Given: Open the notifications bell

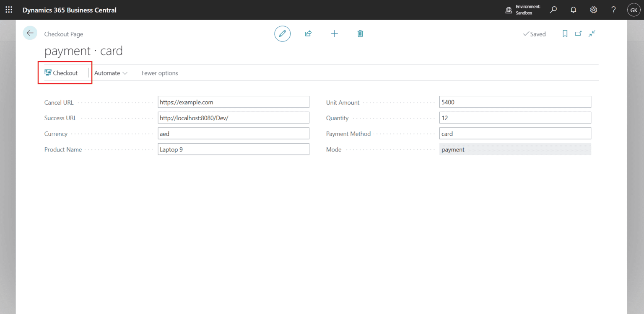Looking at the screenshot, I should coord(573,9).
